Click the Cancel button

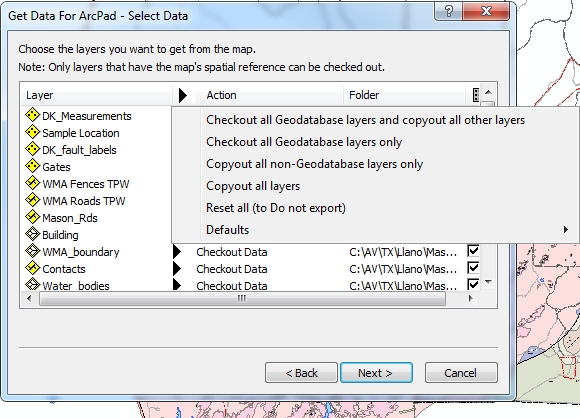coord(461,373)
